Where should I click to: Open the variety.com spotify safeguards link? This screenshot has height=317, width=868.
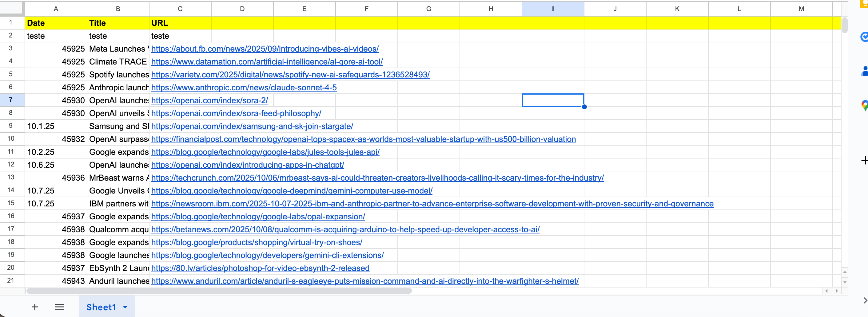[290, 74]
